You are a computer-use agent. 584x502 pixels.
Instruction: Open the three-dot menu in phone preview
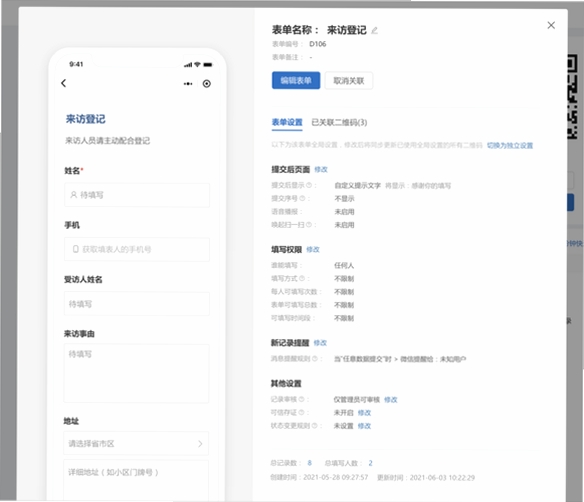188,84
